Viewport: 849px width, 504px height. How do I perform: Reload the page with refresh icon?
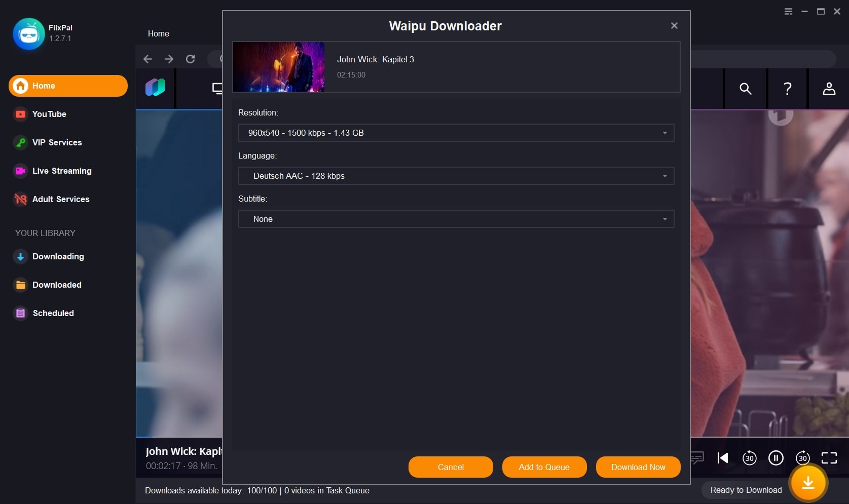point(190,59)
